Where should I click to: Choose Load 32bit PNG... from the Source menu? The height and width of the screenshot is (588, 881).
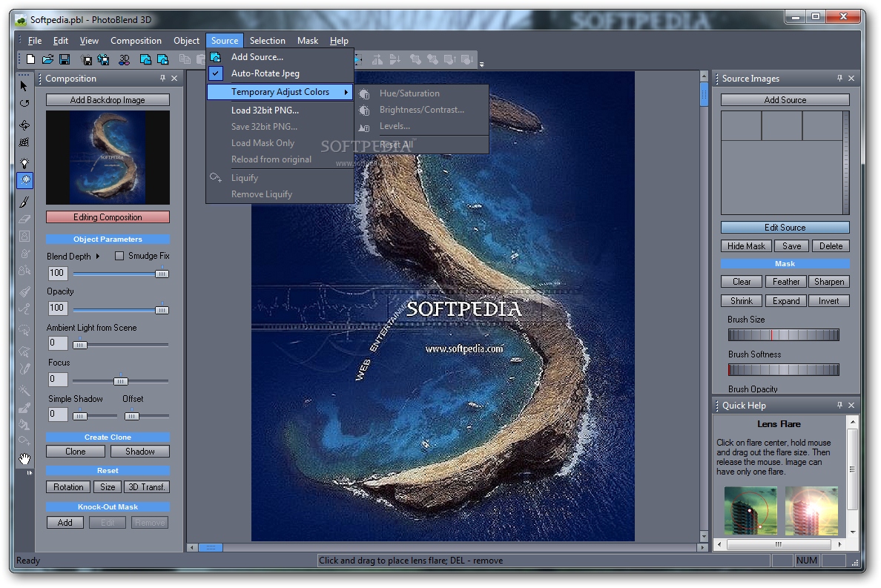(280, 110)
